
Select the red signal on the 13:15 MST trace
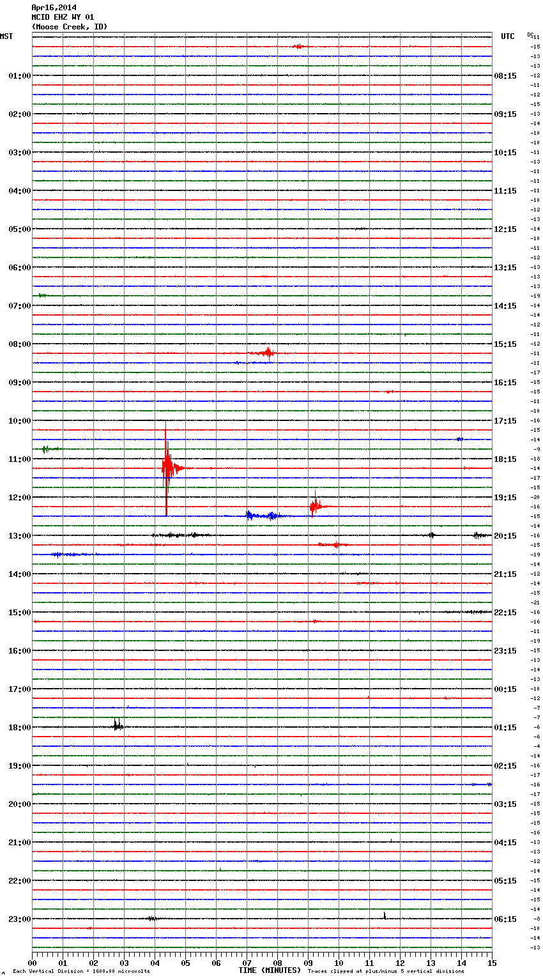pos(333,545)
